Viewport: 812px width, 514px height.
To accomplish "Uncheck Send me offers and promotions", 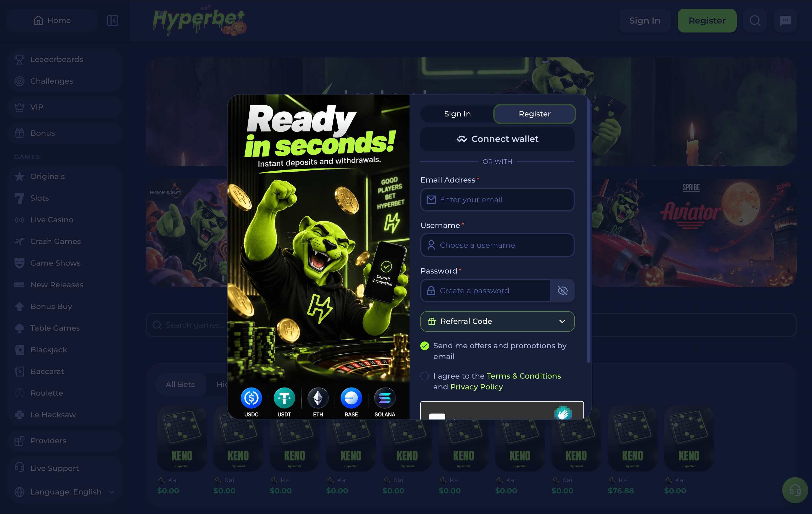I will (424, 346).
